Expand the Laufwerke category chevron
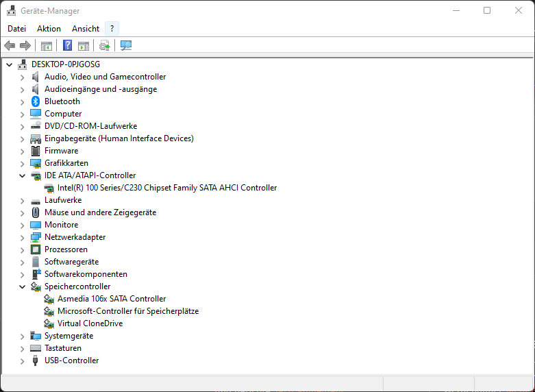 22,200
